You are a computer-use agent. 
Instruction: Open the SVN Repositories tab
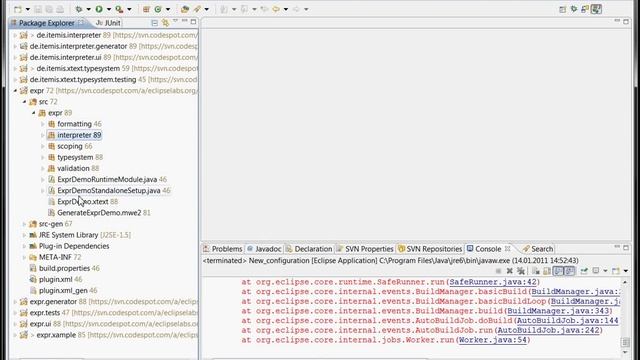[x=430, y=249]
